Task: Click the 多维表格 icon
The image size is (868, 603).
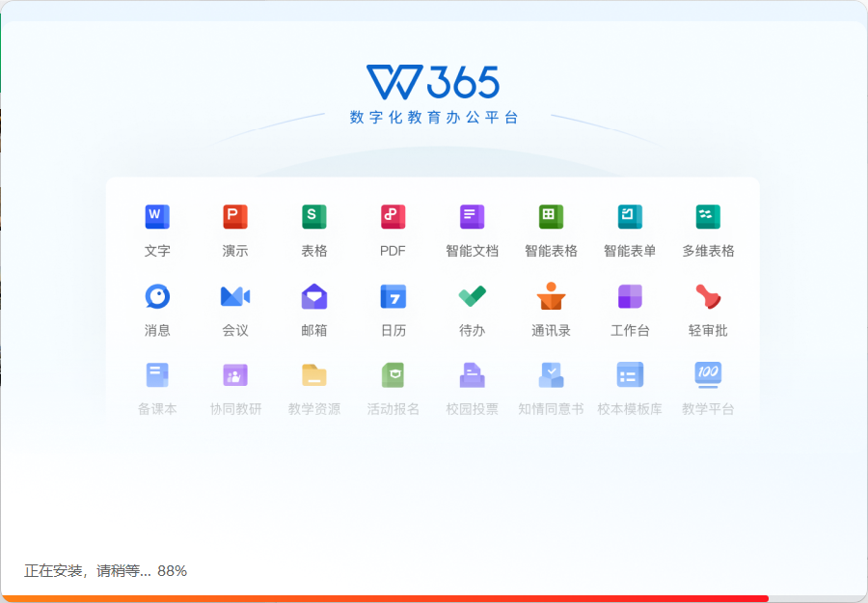Action: tap(708, 216)
